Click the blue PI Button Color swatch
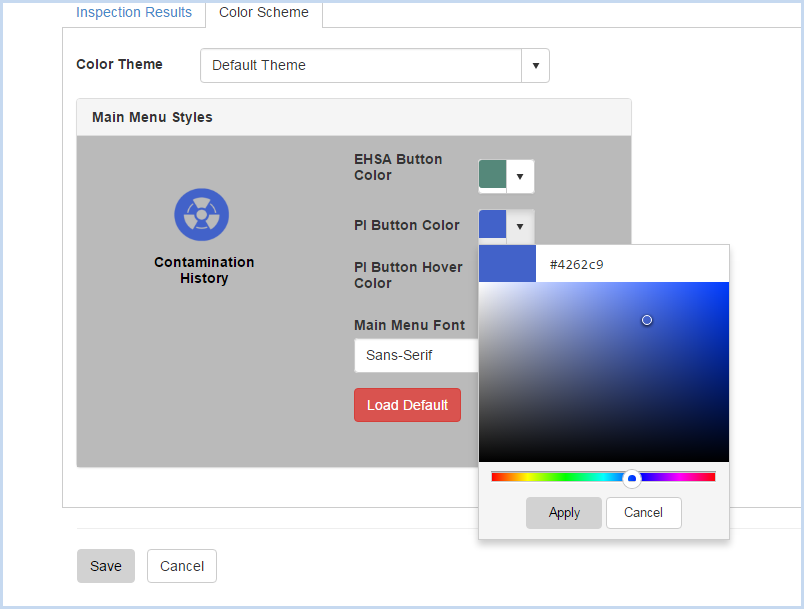 click(492, 224)
